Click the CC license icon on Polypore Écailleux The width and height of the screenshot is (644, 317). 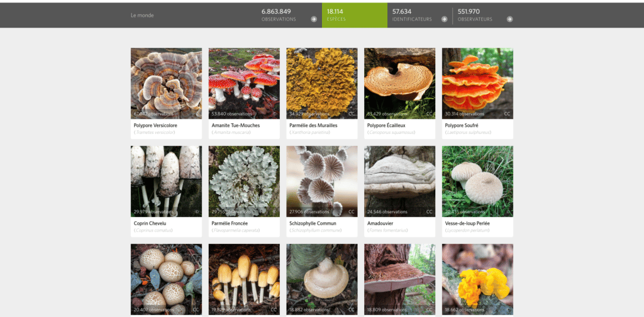(x=429, y=114)
